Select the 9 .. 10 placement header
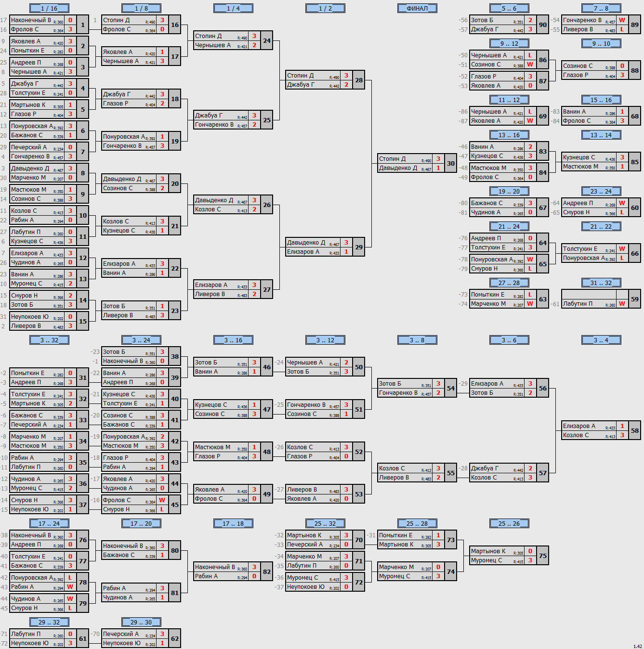Image resolution: width=644 pixels, height=649 pixels. pos(601,43)
